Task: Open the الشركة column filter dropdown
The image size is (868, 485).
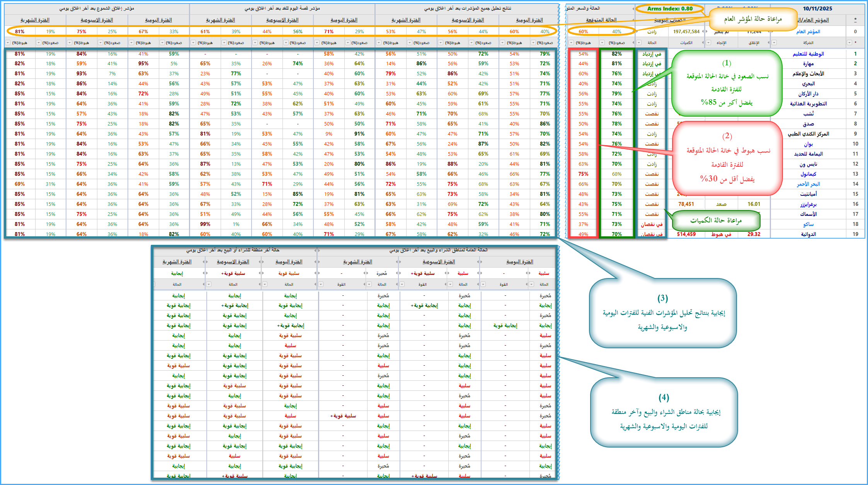Action: click(x=774, y=43)
